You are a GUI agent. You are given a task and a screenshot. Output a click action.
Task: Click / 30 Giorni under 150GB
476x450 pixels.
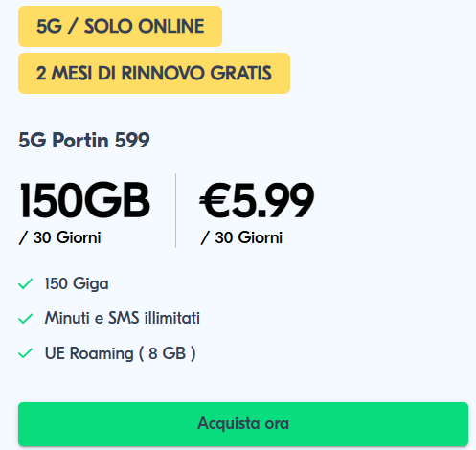[x=60, y=237]
